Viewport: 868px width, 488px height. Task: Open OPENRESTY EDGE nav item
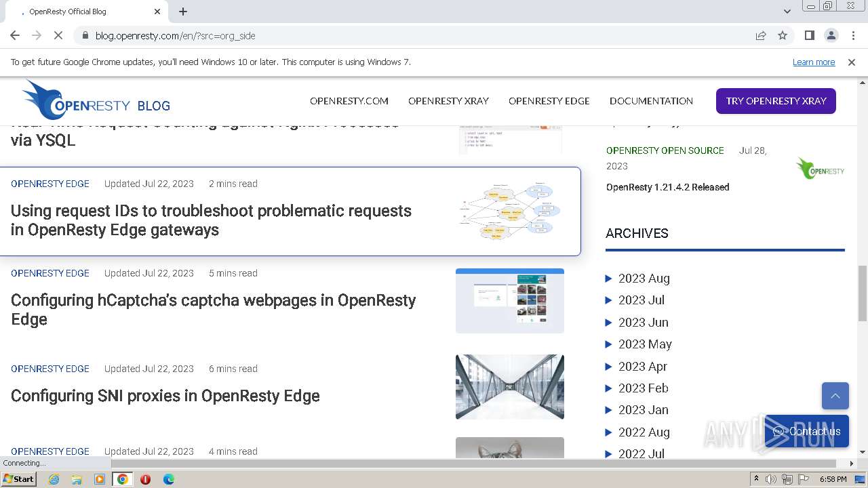(549, 100)
